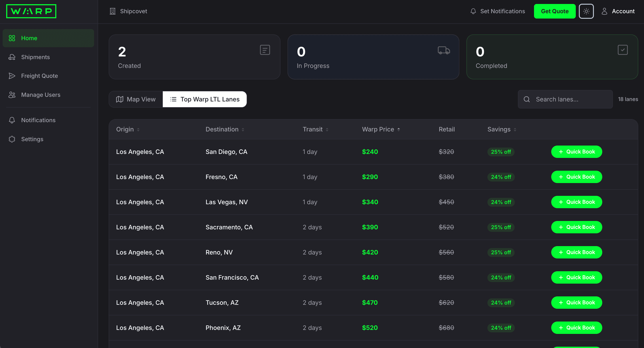Image resolution: width=644 pixels, height=348 pixels.
Task: Click the Set Notifications bell icon
Action: click(473, 11)
